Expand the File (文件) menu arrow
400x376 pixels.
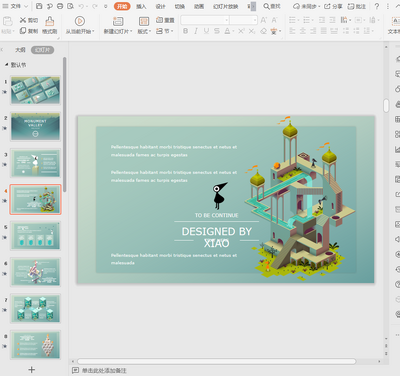tap(26, 6)
